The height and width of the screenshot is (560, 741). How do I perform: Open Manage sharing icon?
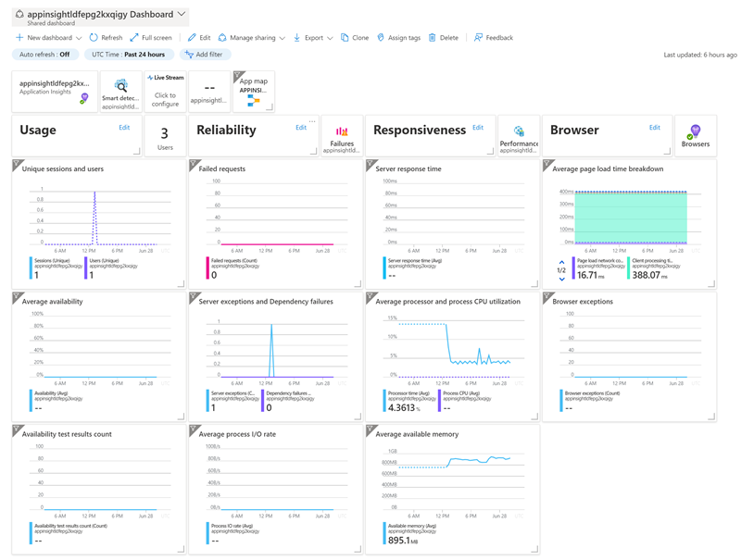221,37
